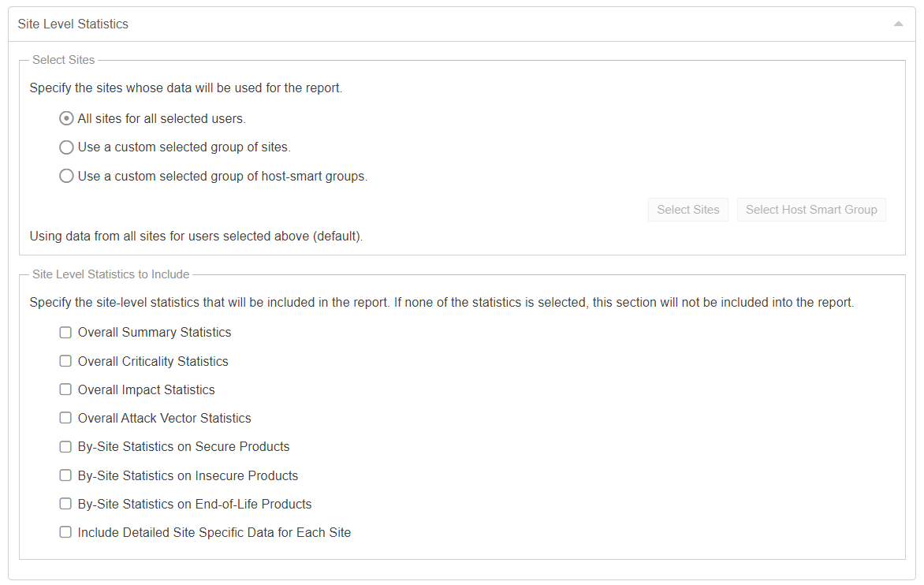Click 'Specify the sites whose data' description
This screenshot has width=924, height=585.
pyautogui.click(x=186, y=88)
